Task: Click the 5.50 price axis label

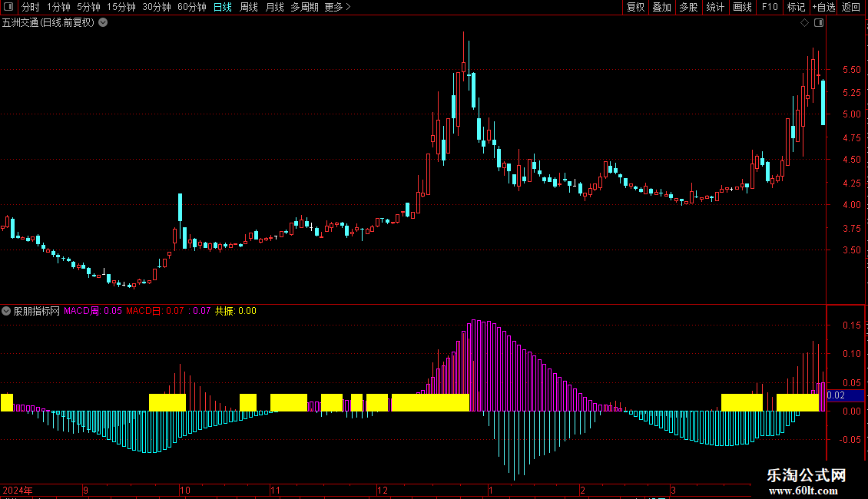Action: pyautogui.click(x=851, y=70)
